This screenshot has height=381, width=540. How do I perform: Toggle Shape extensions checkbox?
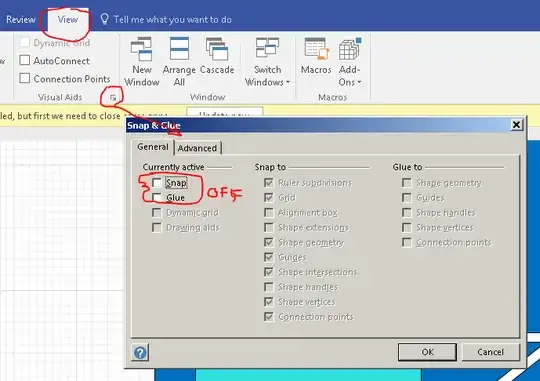(269, 227)
